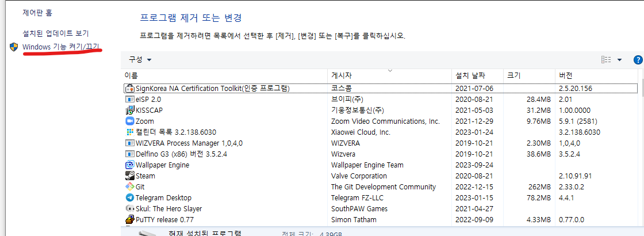This screenshot has width=644, height=236.
Task: Click the Git icon
Action: [130, 186]
